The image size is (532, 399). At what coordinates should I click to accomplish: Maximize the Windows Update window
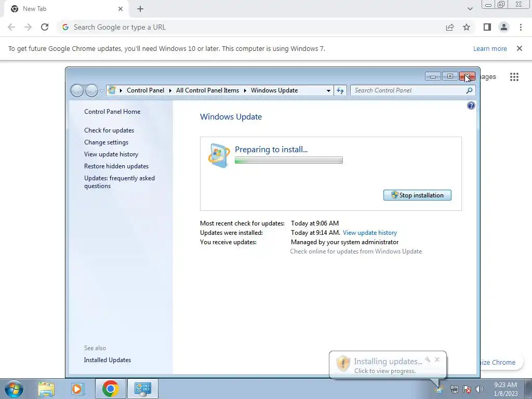point(450,76)
